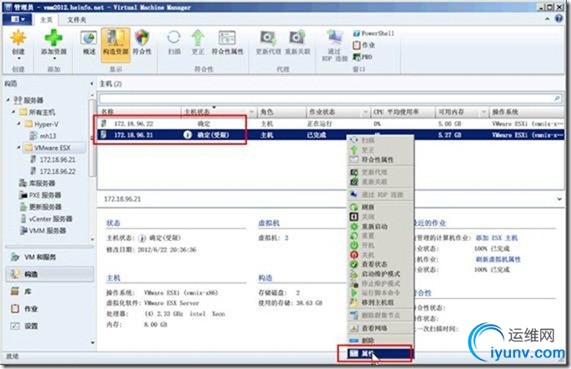Open the application menu button beside 主页
The height and width of the screenshot is (369, 571).
[17, 19]
